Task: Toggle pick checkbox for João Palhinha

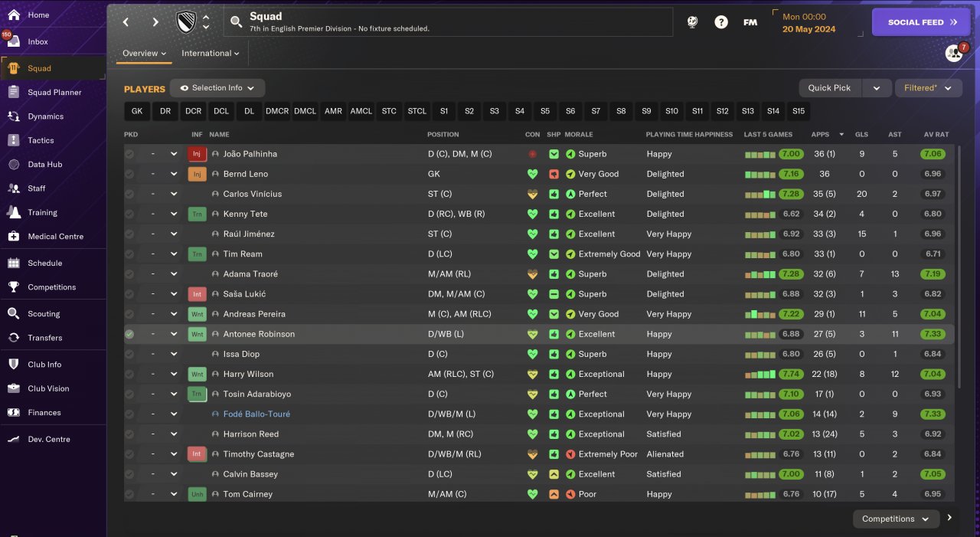Action: point(129,154)
